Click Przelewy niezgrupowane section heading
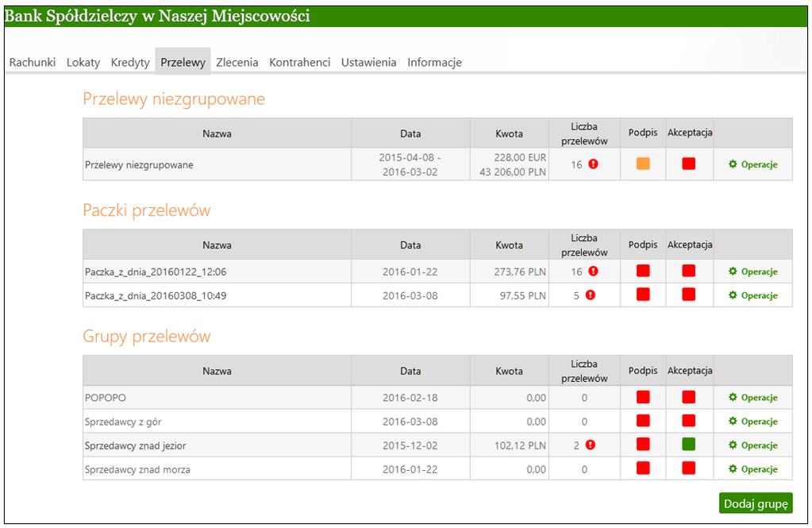The height and width of the screenshot is (528, 812). coord(174,99)
